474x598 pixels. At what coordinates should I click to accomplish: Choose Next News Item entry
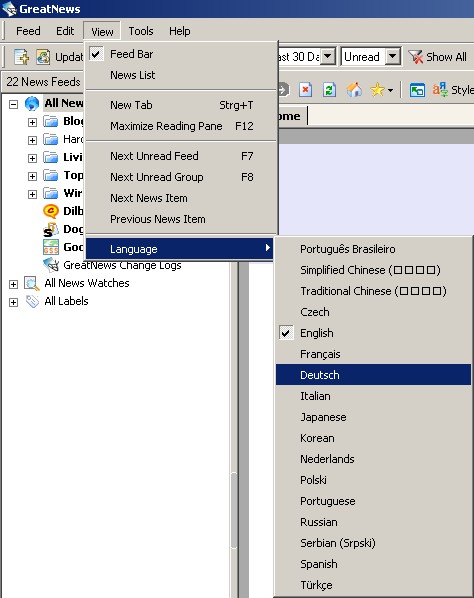click(182, 198)
